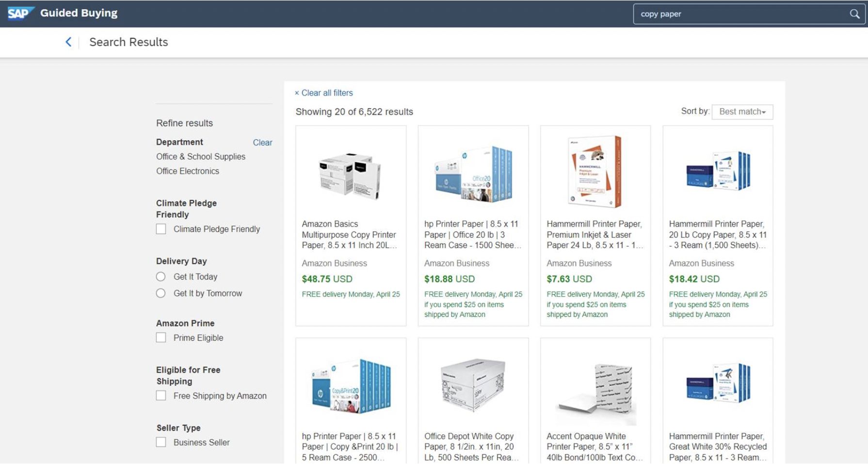Open the Best match sort dropdown
The width and height of the screenshot is (868, 464).
(x=741, y=111)
